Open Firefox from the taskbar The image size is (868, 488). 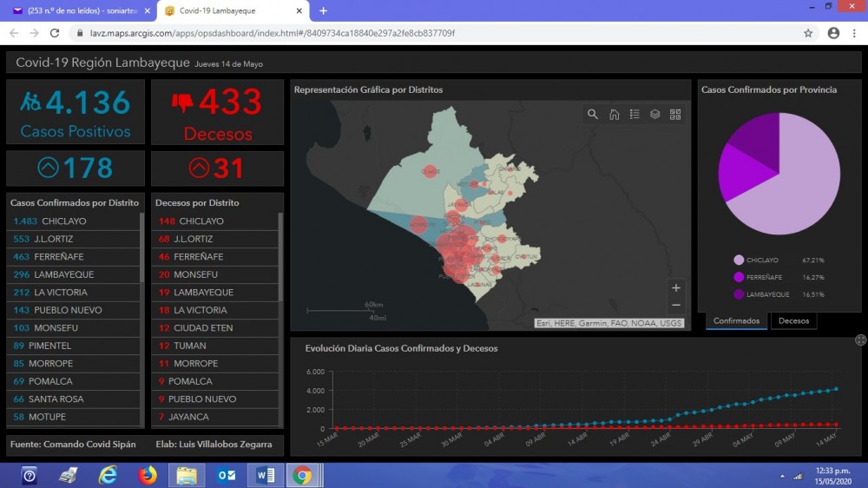(x=147, y=475)
